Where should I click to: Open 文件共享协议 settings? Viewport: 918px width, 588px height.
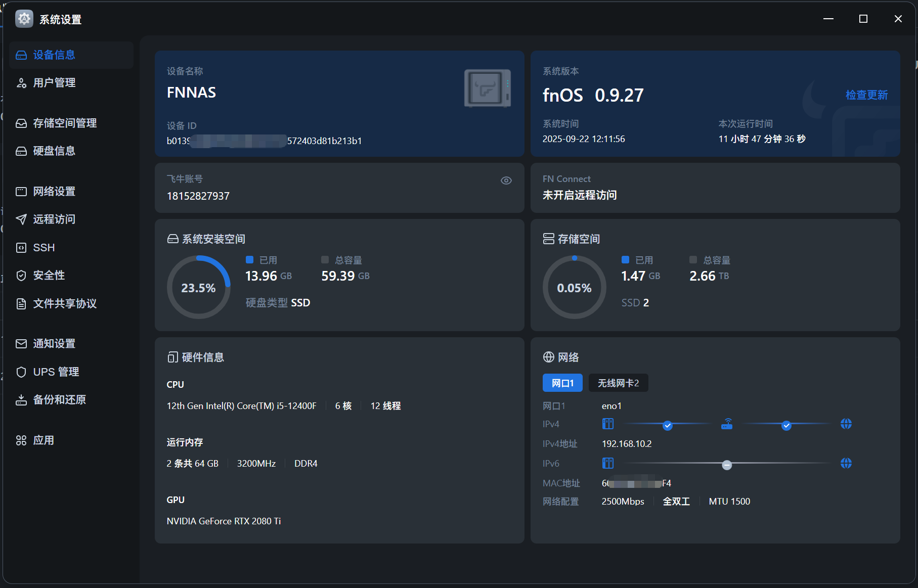(x=71, y=304)
